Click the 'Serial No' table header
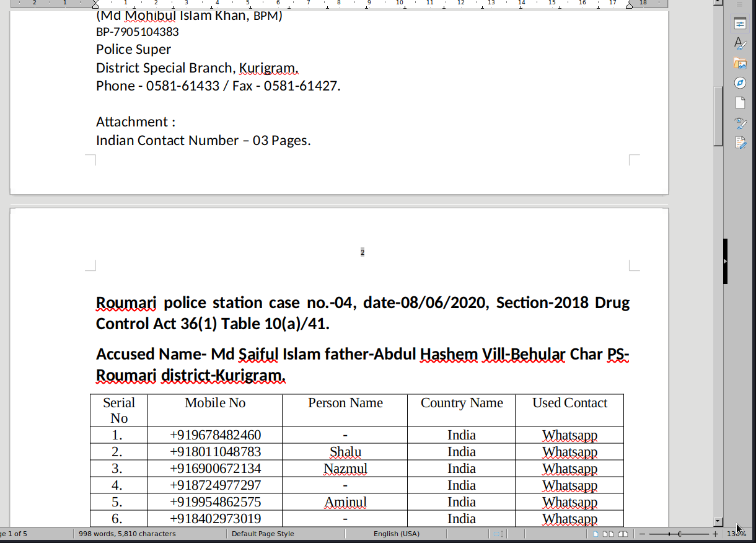756x543 pixels. pyautogui.click(x=119, y=410)
